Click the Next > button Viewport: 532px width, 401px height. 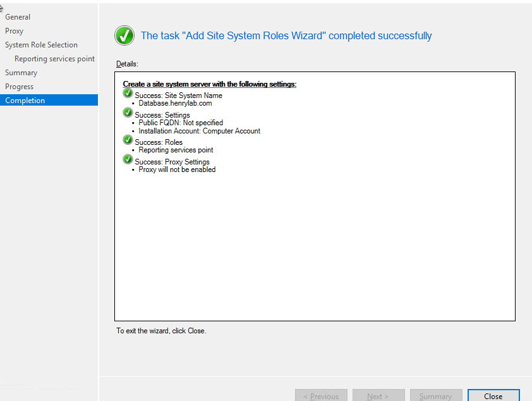[x=378, y=396]
